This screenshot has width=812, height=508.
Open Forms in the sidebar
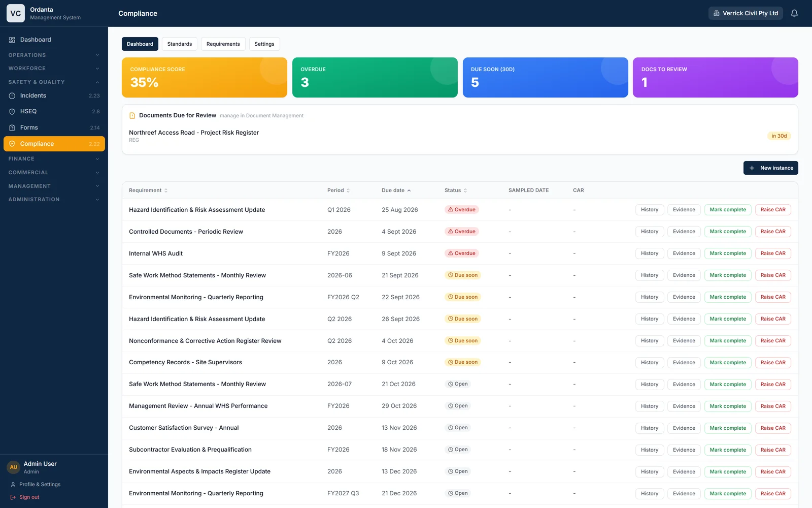click(x=54, y=128)
